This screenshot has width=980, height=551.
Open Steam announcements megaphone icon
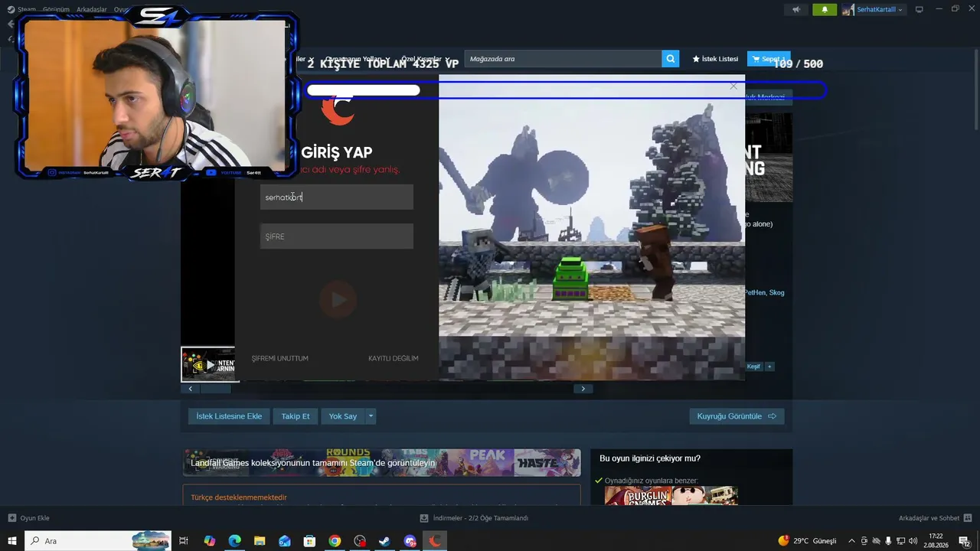(x=796, y=9)
